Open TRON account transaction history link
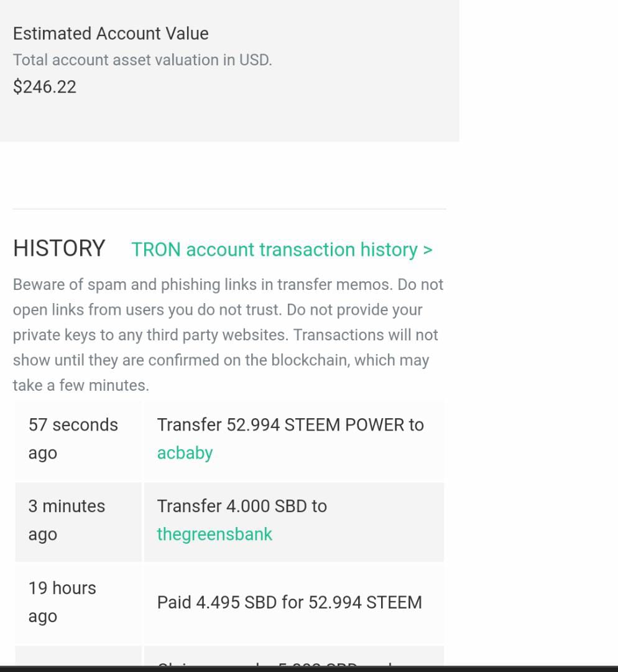The width and height of the screenshot is (618, 672). point(274,250)
